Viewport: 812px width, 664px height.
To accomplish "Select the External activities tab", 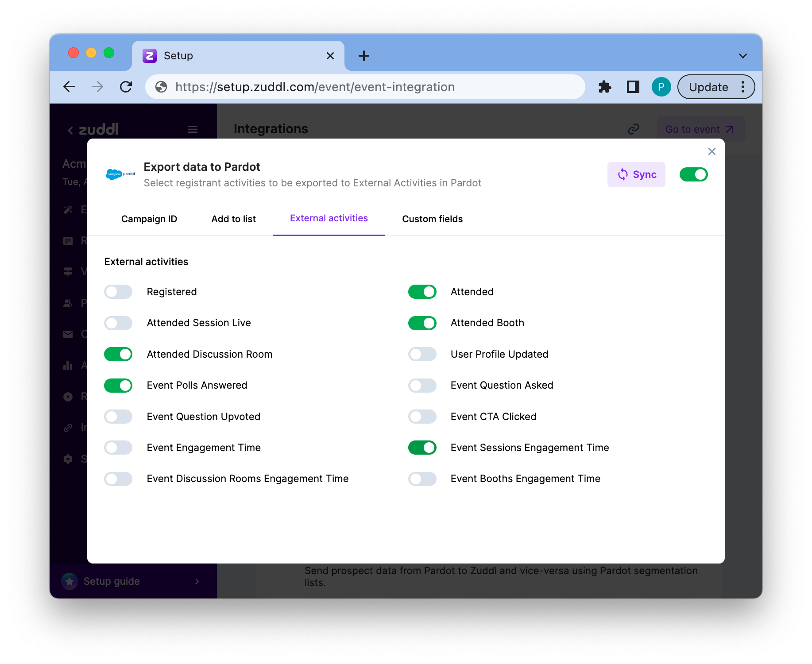I will click(x=329, y=219).
